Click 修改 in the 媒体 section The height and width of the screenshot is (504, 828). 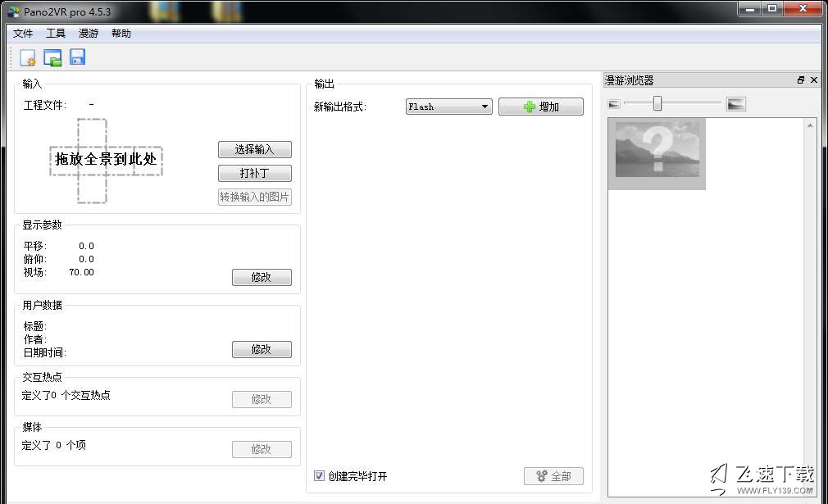point(262,450)
